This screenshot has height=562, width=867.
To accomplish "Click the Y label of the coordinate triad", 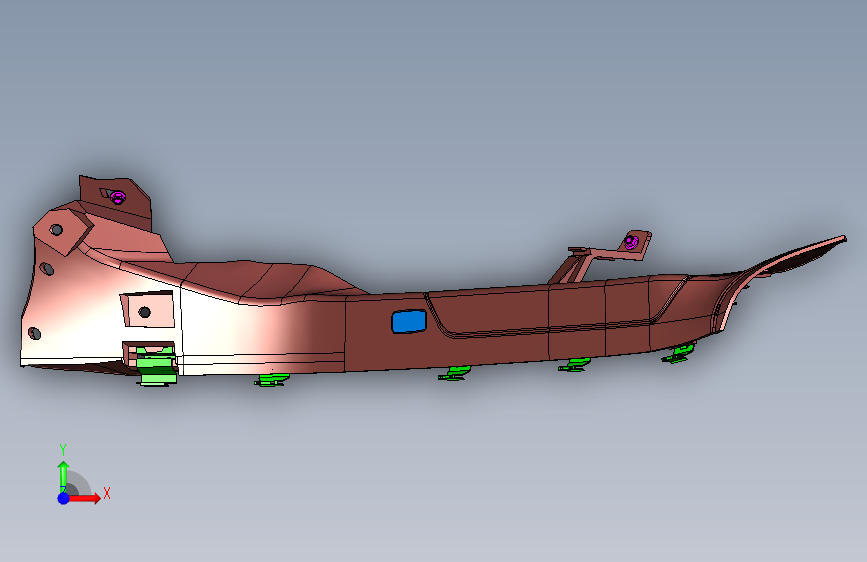I will click(63, 450).
